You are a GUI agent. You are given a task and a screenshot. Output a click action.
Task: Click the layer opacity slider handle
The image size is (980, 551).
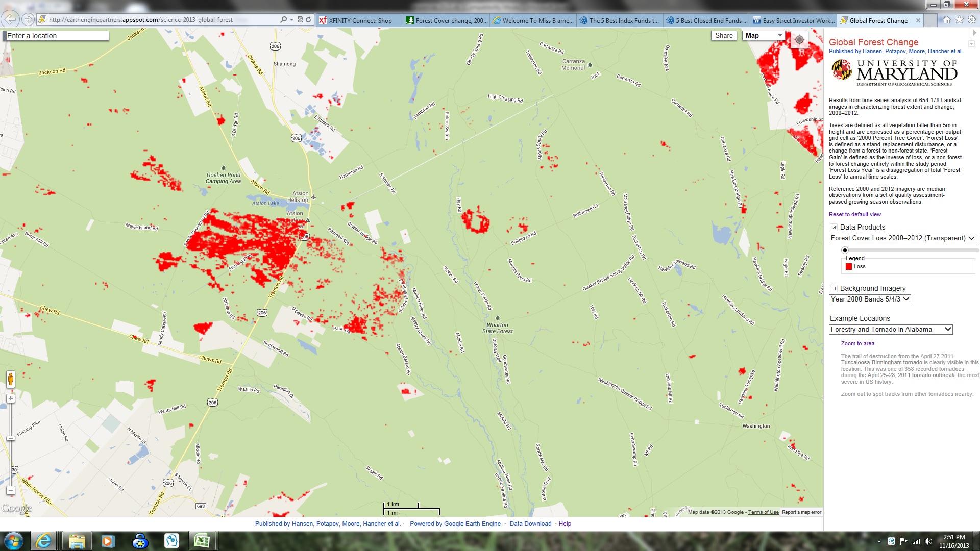[x=845, y=251]
